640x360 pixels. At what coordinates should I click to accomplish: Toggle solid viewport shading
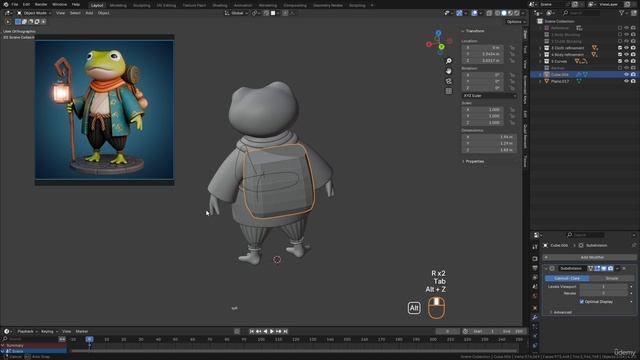click(x=504, y=13)
